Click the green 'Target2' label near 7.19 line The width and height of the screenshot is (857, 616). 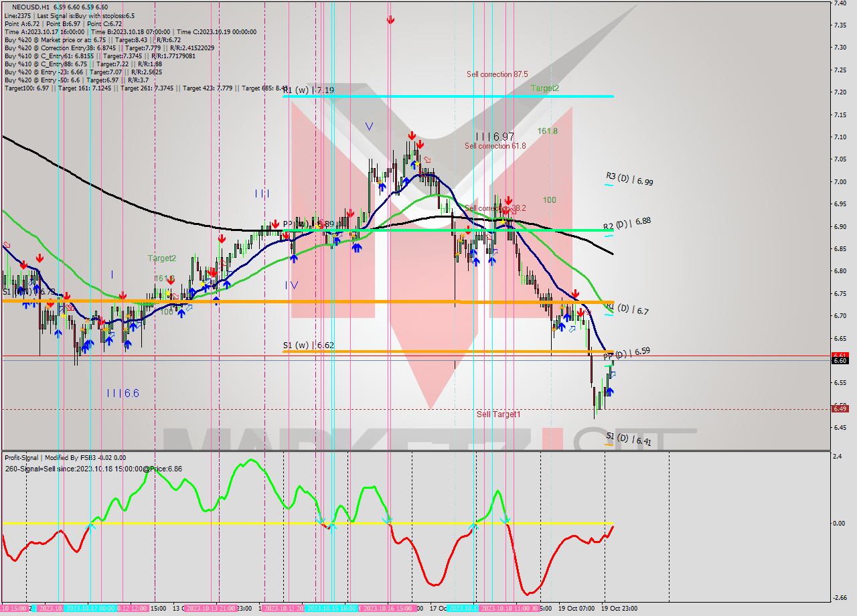tap(545, 88)
